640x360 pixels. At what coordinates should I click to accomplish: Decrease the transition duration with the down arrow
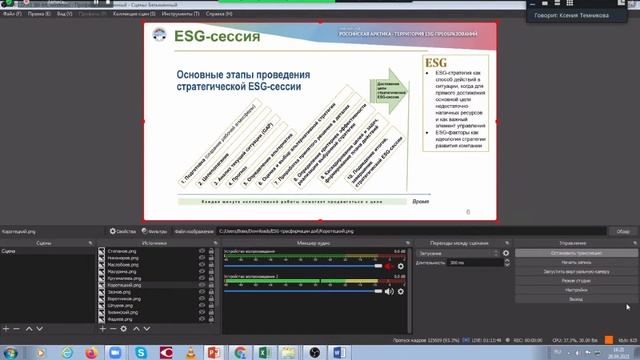507,265
